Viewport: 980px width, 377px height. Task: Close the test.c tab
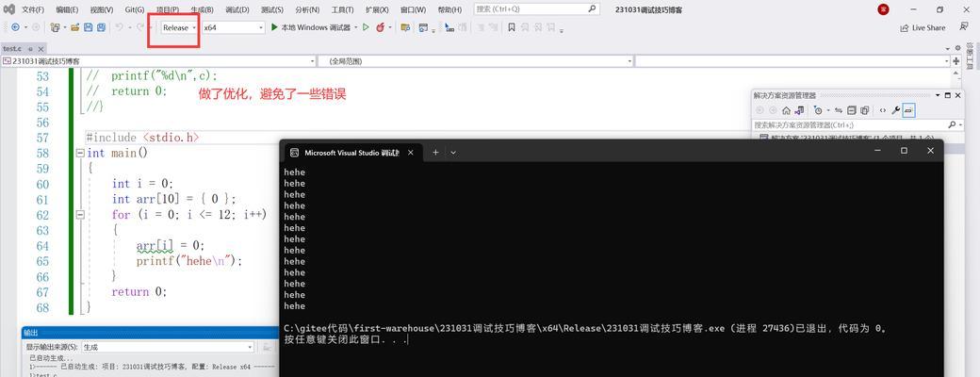(x=41, y=49)
